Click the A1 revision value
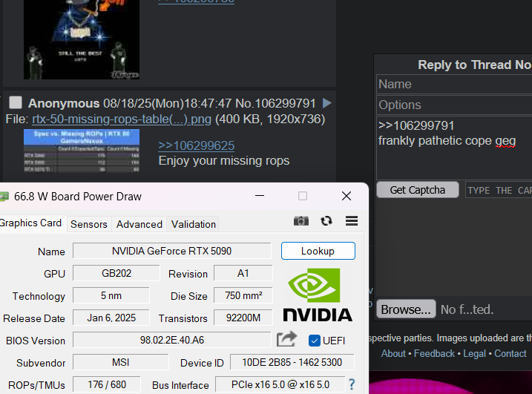This screenshot has width=532, height=394. (x=243, y=273)
